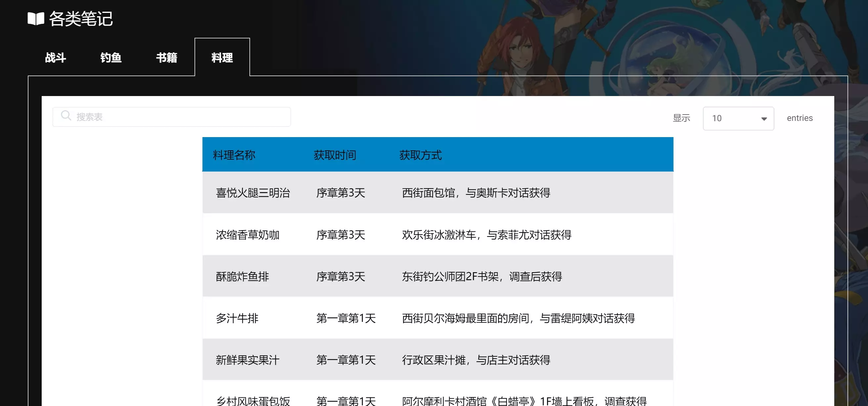Click the 各类笔记 page heading

click(x=81, y=19)
